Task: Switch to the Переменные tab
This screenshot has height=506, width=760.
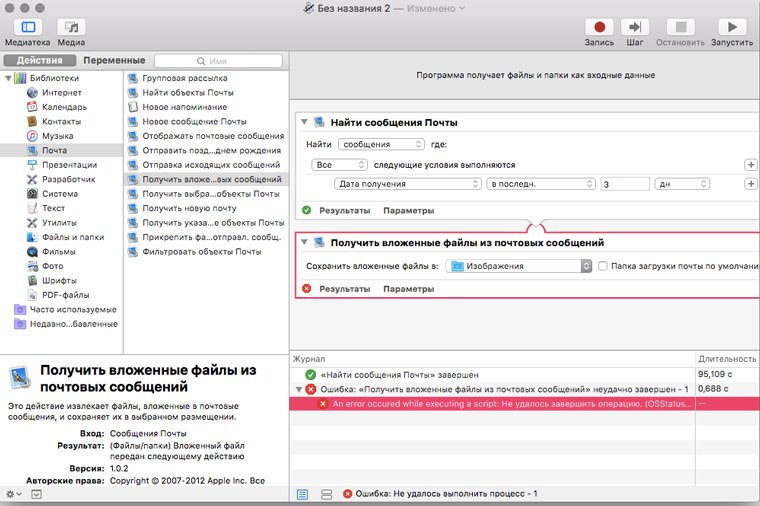Action: point(114,61)
